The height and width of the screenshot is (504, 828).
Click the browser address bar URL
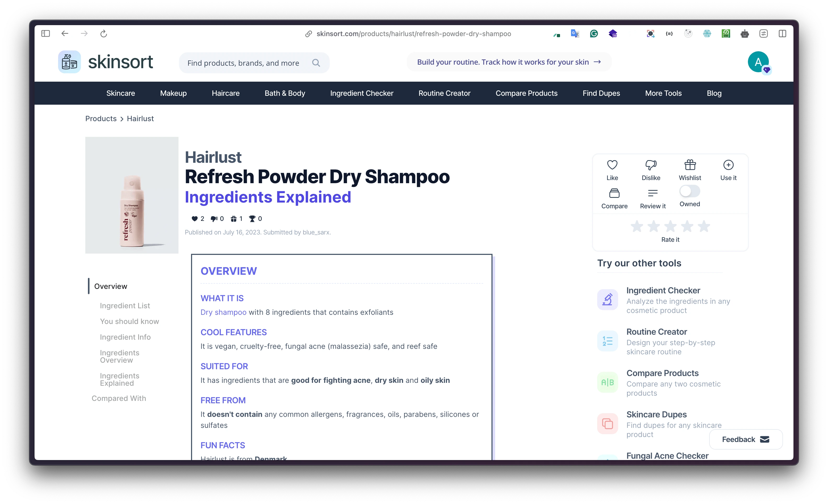click(x=413, y=33)
